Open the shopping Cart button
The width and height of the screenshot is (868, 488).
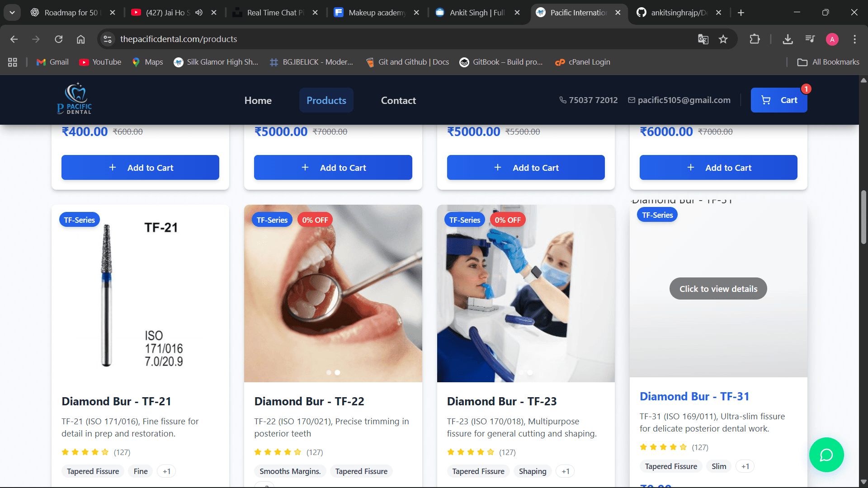click(778, 100)
